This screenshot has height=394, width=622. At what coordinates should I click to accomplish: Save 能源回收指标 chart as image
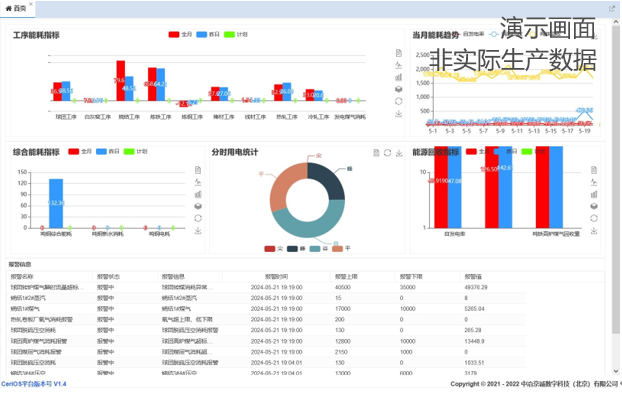click(594, 231)
